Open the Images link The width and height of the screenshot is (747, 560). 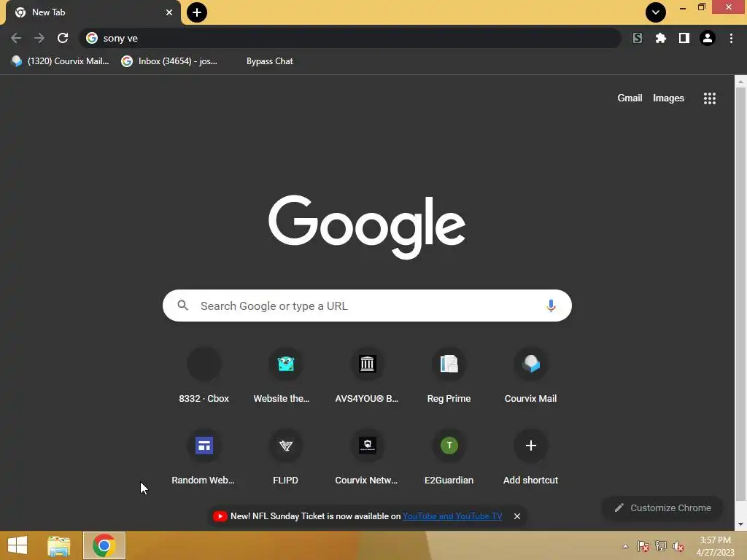[668, 98]
